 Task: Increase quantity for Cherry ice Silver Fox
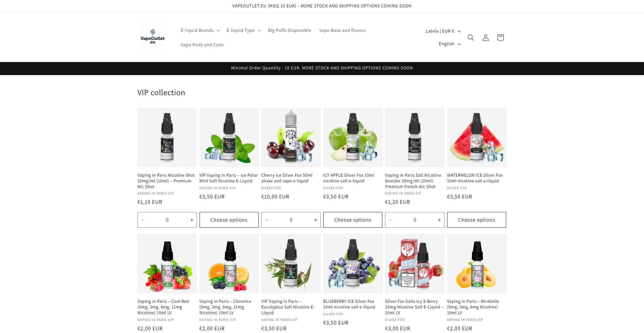tap(315, 220)
